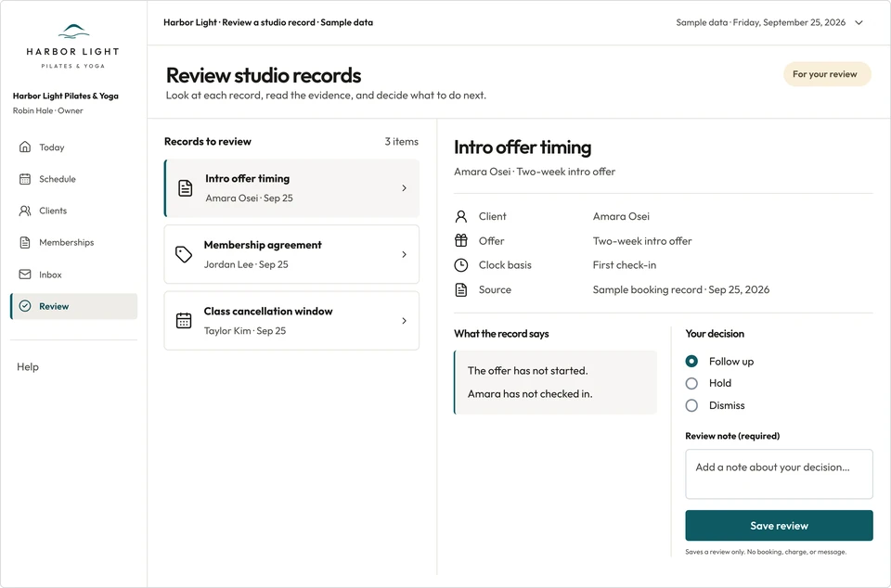The height and width of the screenshot is (588, 891).
Task: Click tag icon on Membership agreement card
Action: tap(184, 254)
